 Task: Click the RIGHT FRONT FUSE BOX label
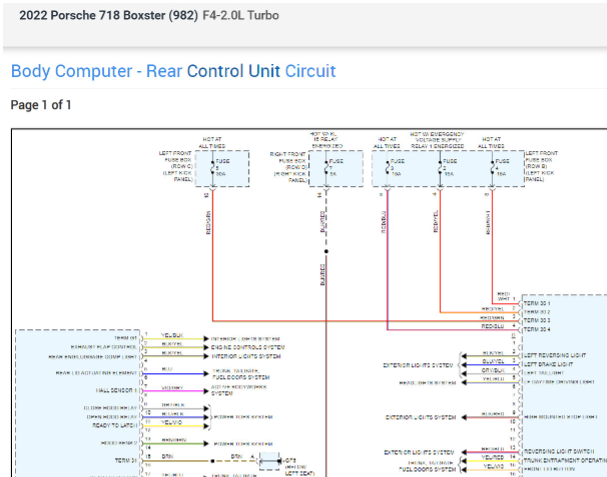pos(288,167)
